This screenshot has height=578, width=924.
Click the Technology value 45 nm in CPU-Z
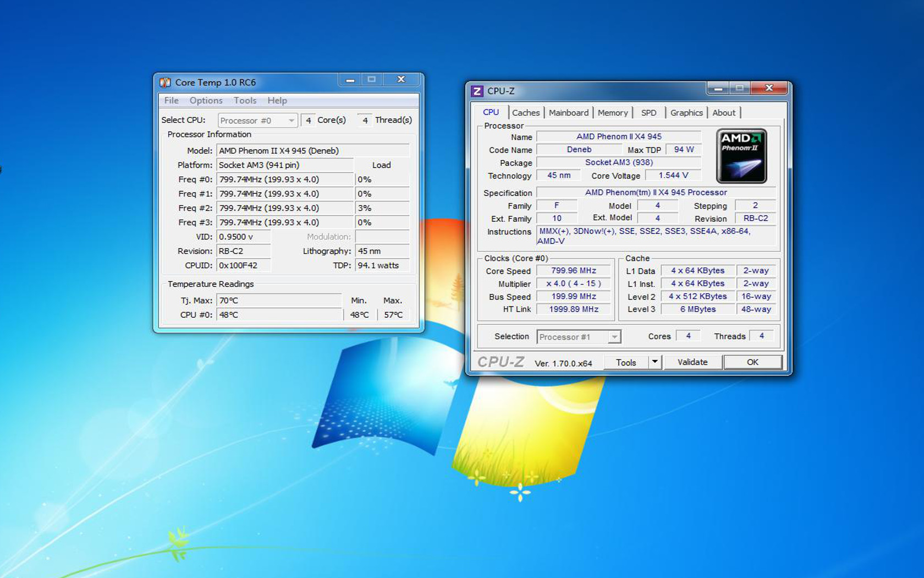click(x=559, y=176)
